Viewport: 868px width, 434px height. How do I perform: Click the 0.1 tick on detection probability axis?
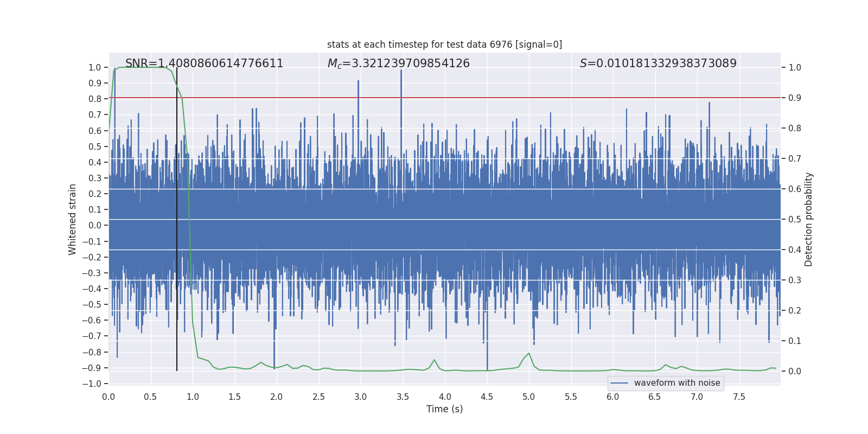tap(795, 341)
